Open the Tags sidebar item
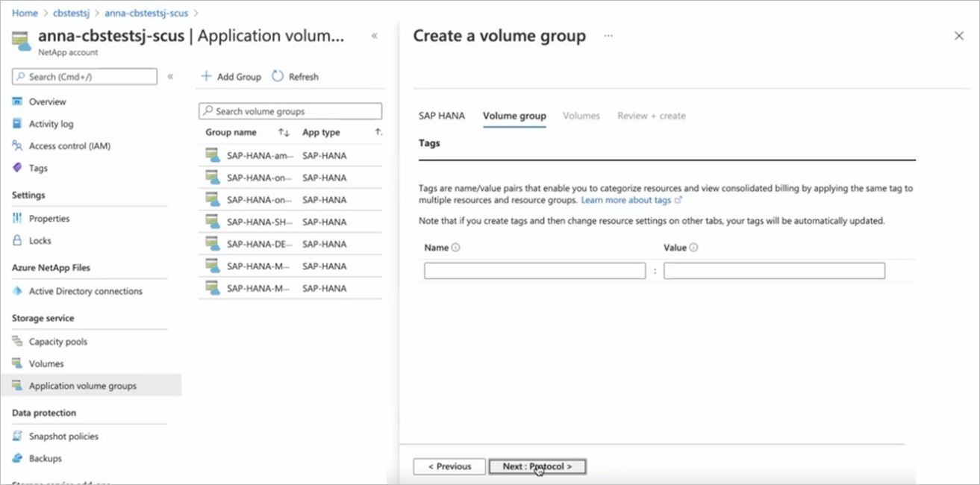 [x=38, y=168]
